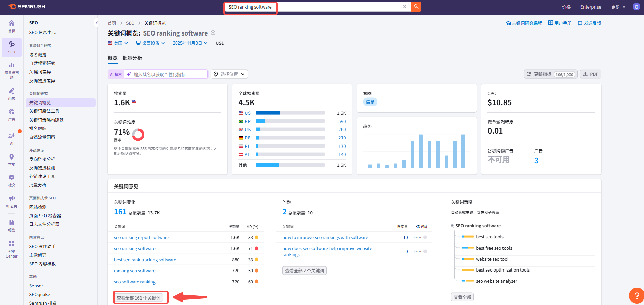Select SEO 写作助手 in side menu
This screenshot has height=305, width=644.
(42, 246)
